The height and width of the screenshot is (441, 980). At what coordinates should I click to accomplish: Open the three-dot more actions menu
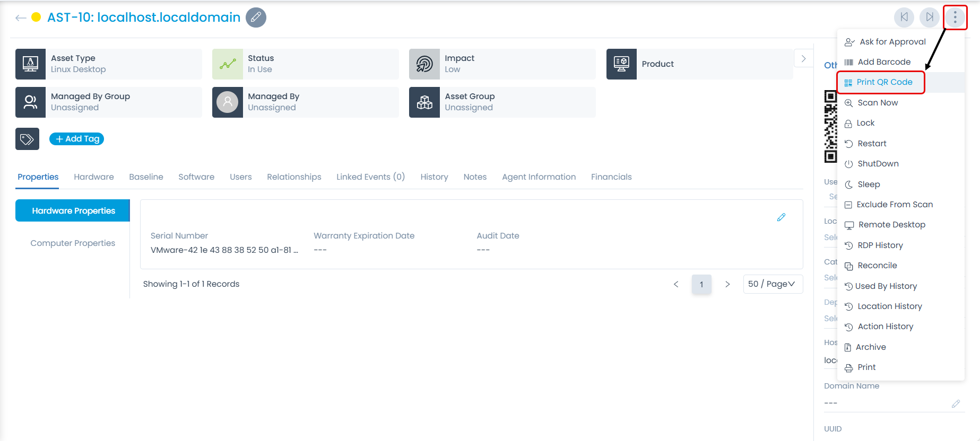pos(955,17)
